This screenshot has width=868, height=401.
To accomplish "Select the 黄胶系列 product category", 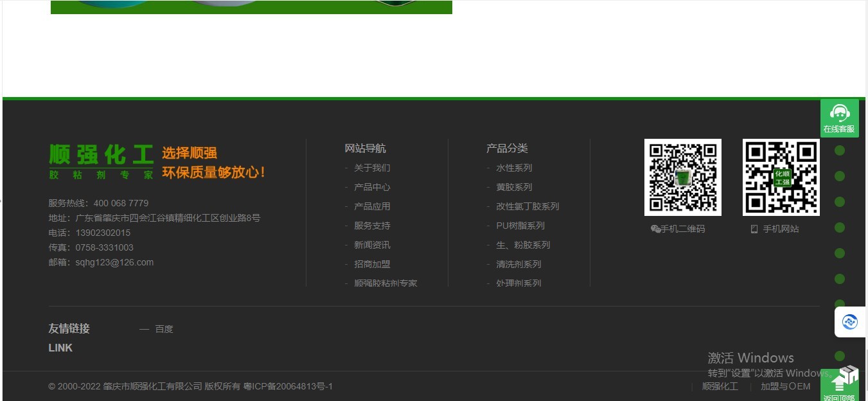I will 514,187.
